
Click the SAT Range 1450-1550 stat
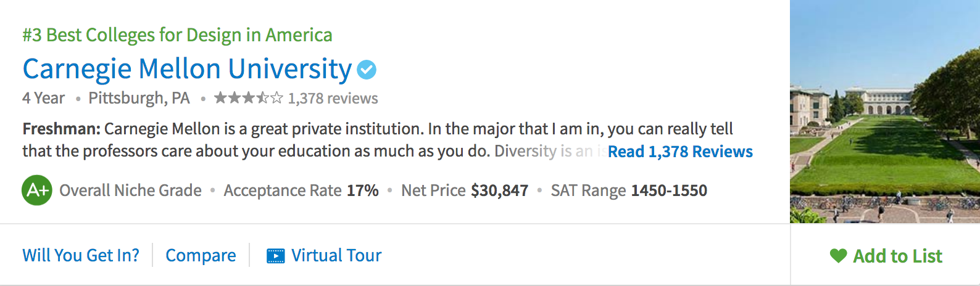point(629,190)
